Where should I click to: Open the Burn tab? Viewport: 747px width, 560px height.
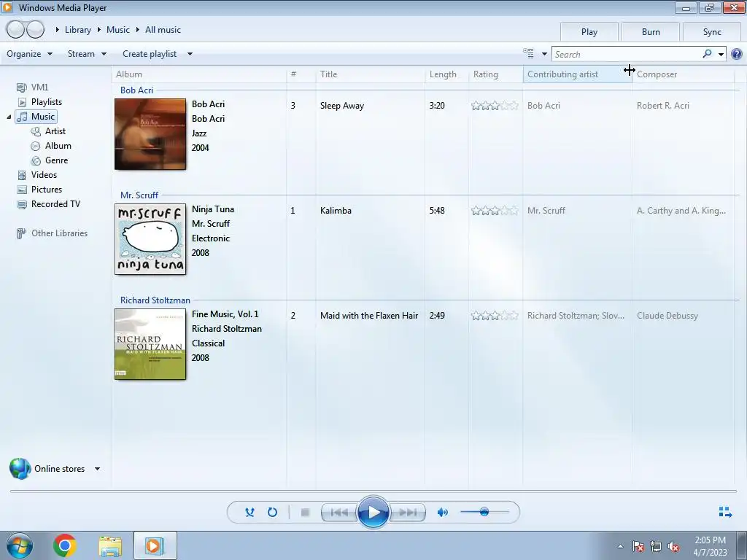click(x=650, y=32)
